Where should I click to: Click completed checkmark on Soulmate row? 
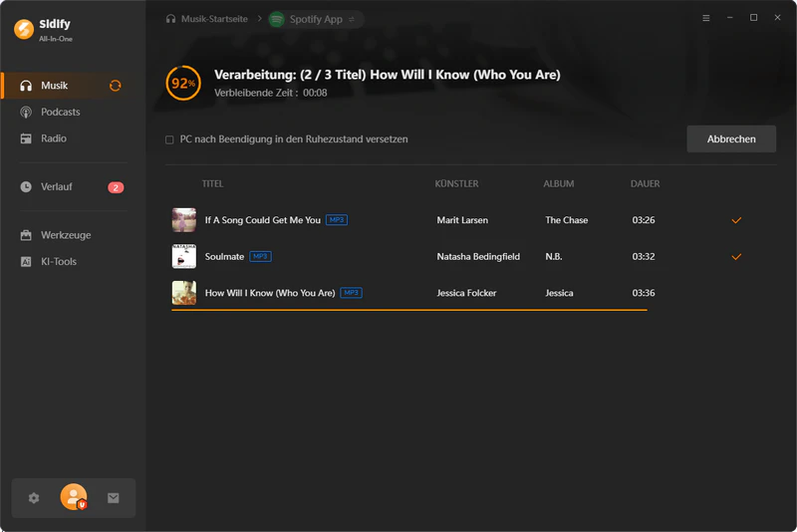(736, 257)
